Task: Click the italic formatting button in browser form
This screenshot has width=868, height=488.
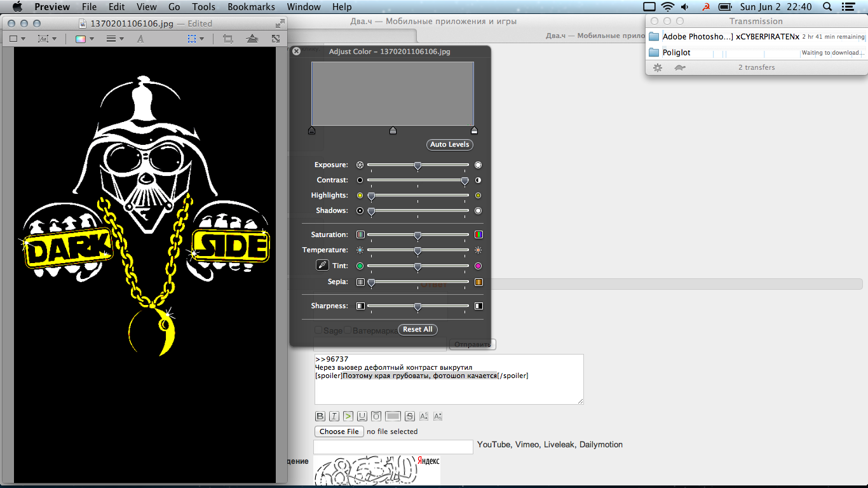Action: coord(334,416)
